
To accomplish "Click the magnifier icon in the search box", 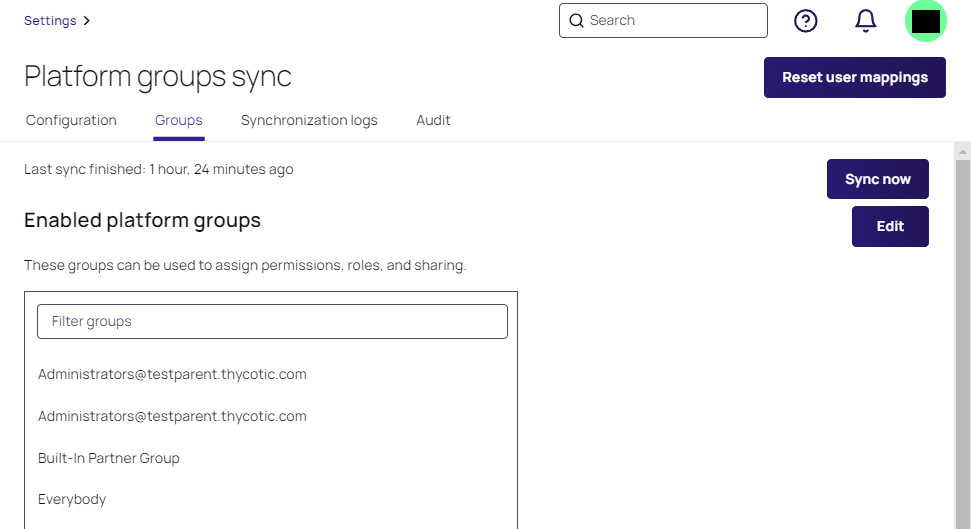I will (576, 21).
